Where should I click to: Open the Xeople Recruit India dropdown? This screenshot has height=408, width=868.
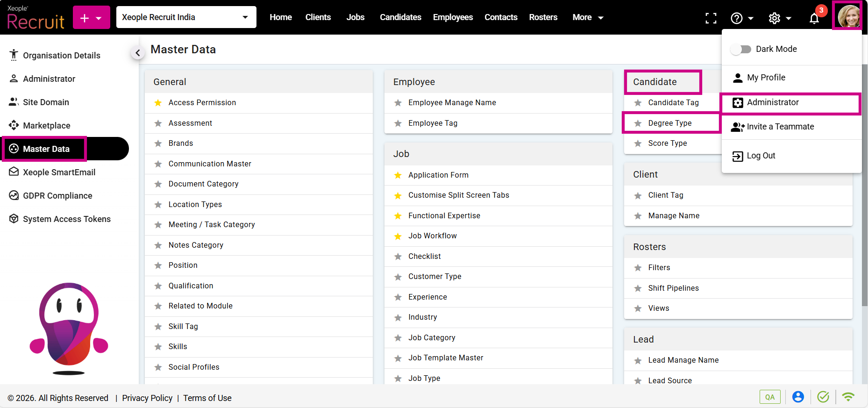coord(186,17)
